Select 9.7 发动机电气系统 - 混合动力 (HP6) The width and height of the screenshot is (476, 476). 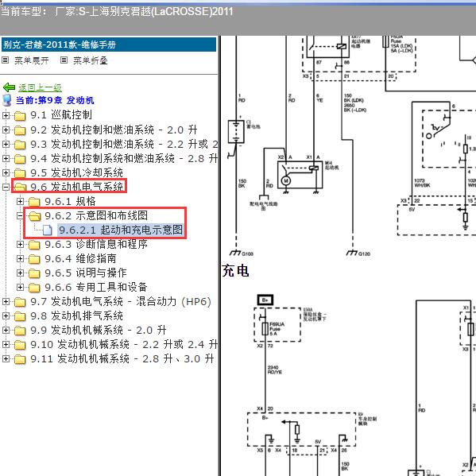(121, 301)
